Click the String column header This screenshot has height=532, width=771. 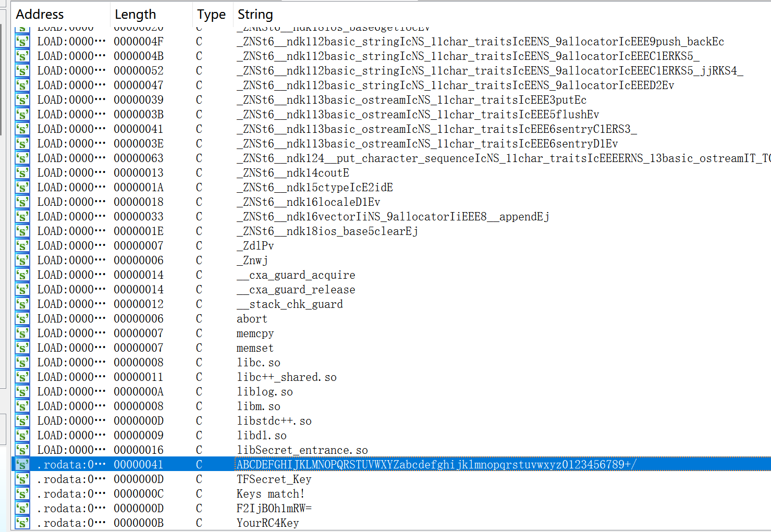(x=255, y=14)
